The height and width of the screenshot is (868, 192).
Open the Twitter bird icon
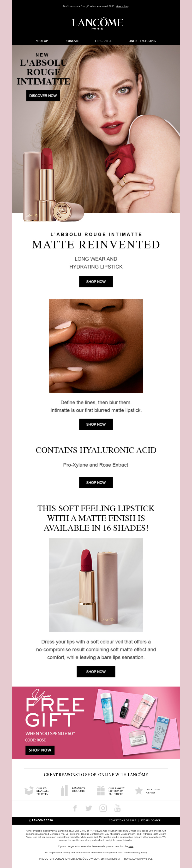89,808
